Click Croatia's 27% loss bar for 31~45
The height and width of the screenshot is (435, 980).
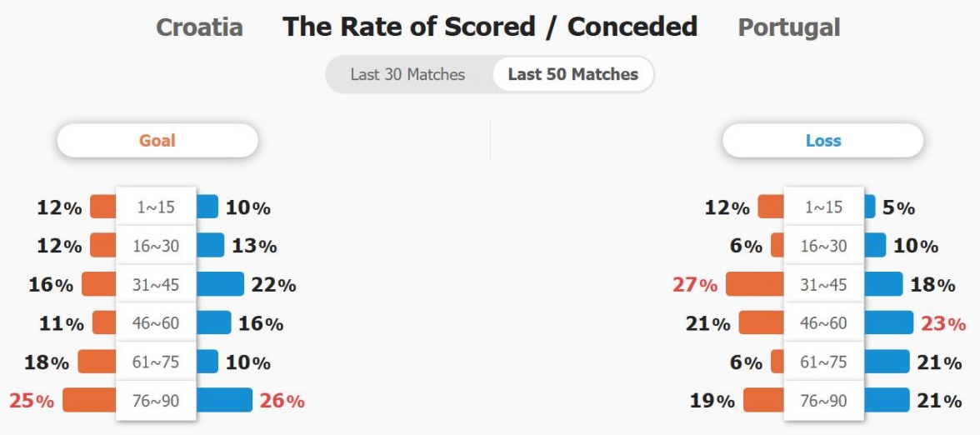coord(755,284)
